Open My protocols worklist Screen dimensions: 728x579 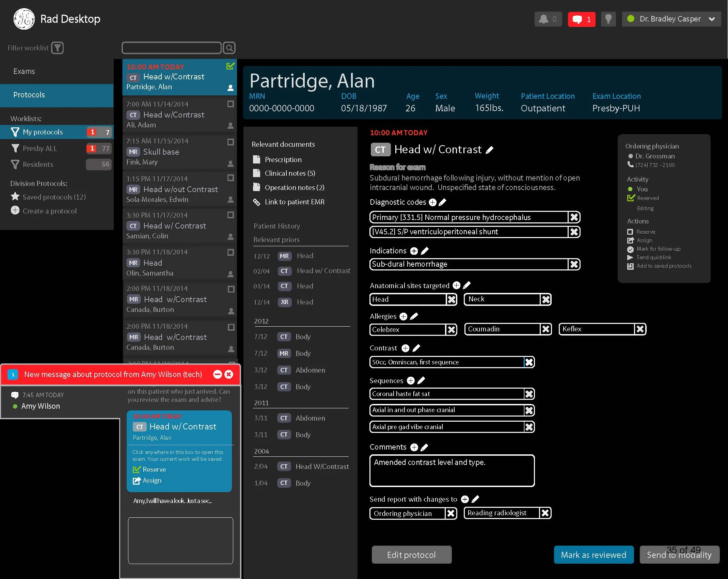click(56, 132)
